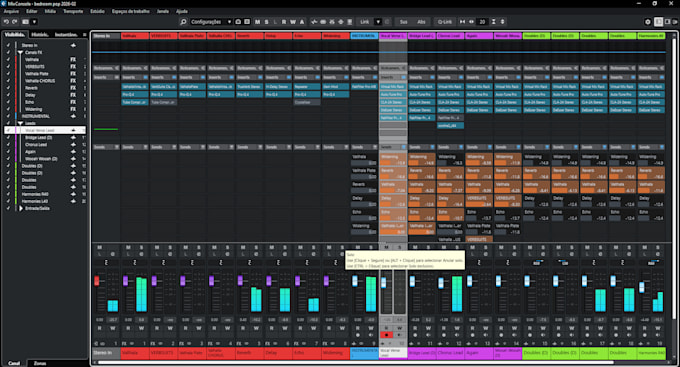
Task: Select Vocal Verse Lead row in visibility list
Action: point(45,130)
